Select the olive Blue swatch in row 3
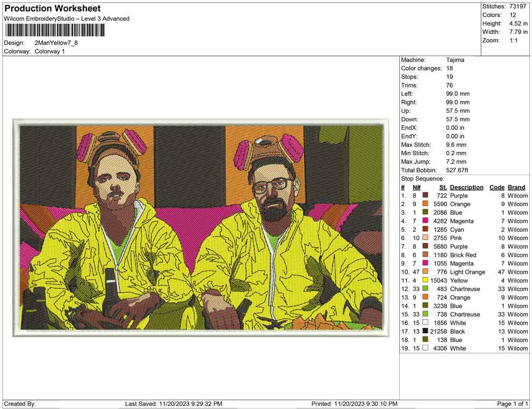 425,213
